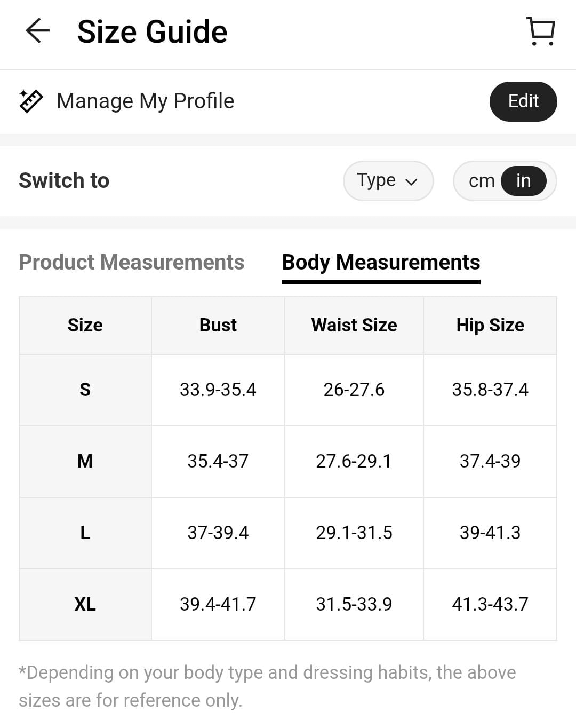
Task: Select the M size row
Action: tap(85, 461)
